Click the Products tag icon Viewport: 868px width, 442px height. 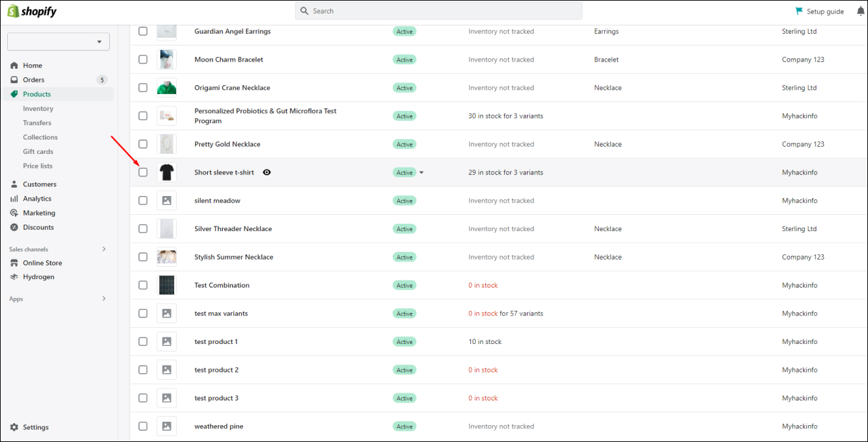point(14,94)
